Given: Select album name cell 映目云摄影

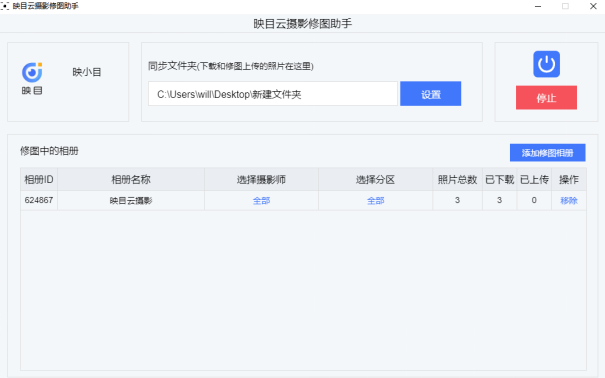Looking at the screenshot, I should pos(131,201).
